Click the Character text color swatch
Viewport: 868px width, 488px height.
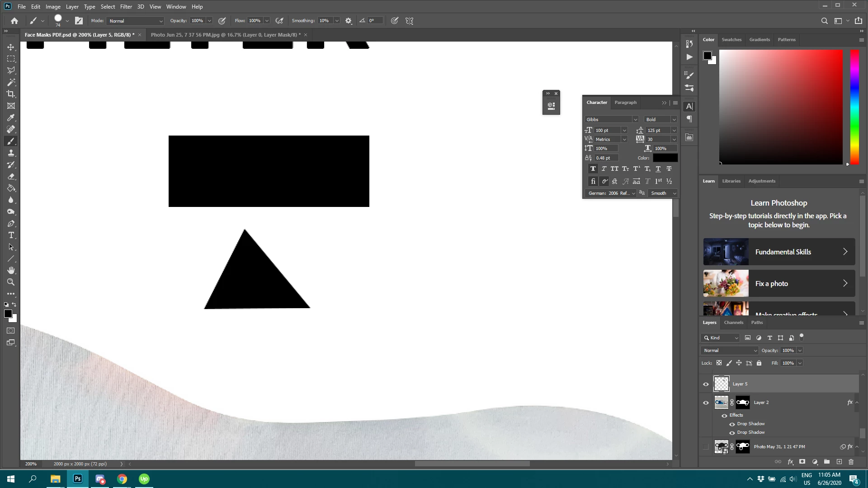pos(665,158)
